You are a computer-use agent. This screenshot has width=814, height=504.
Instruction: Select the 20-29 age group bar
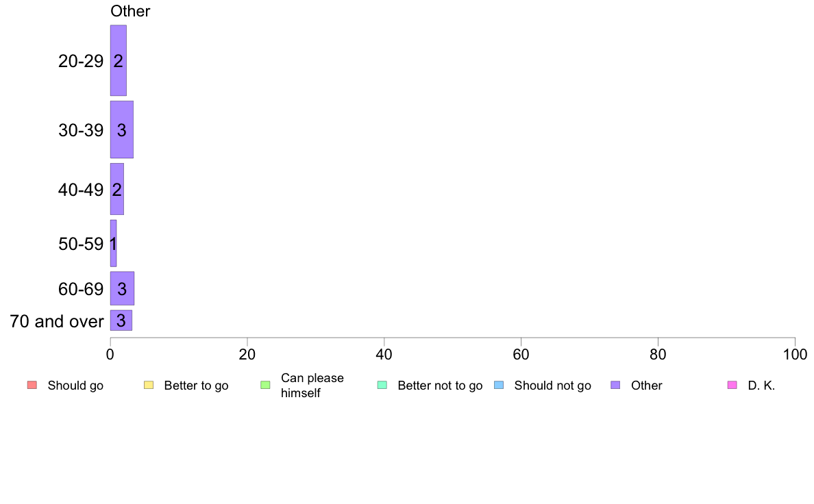coord(119,60)
